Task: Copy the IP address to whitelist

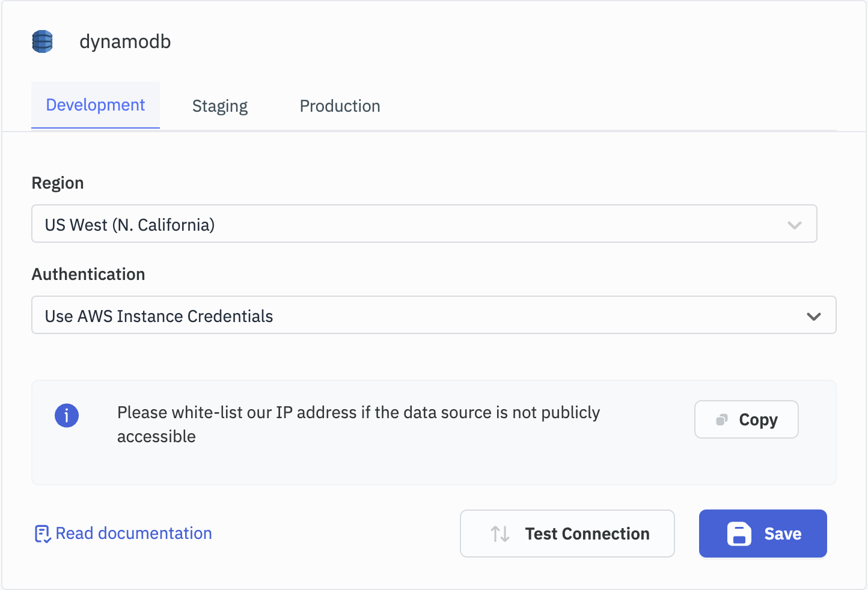Action: pyautogui.click(x=746, y=419)
